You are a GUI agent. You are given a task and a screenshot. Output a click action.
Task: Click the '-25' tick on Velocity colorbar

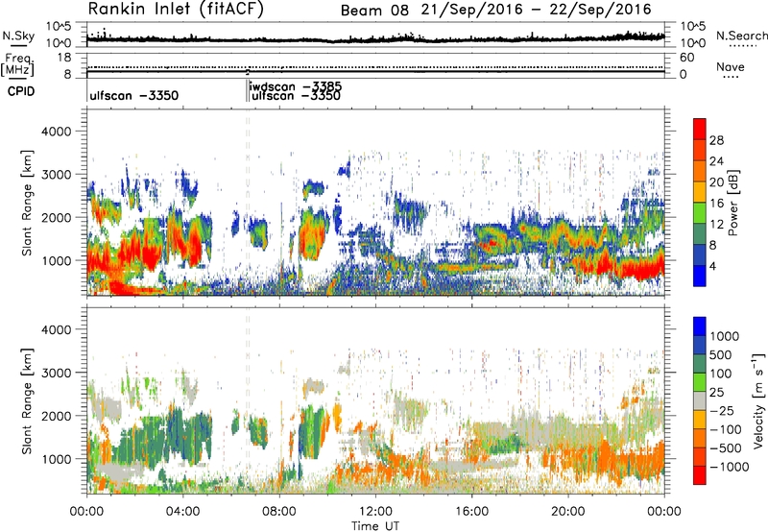[x=721, y=410]
